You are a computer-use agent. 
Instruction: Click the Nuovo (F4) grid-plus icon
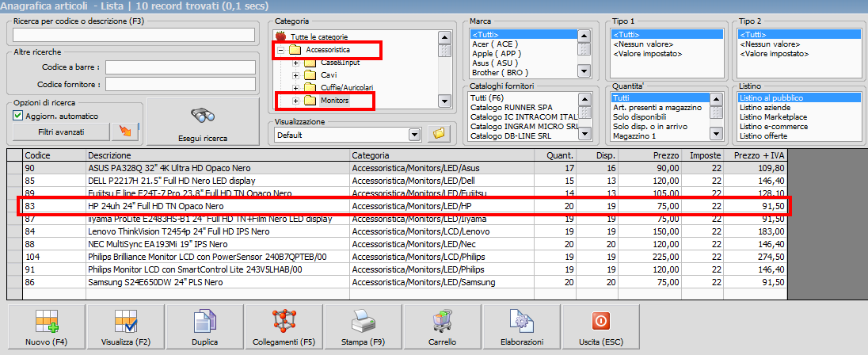[x=47, y=321]
